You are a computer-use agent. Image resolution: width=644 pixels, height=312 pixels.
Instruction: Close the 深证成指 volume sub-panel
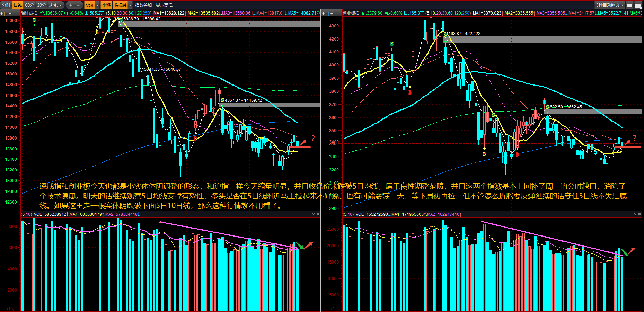click(x=318, y=214)
